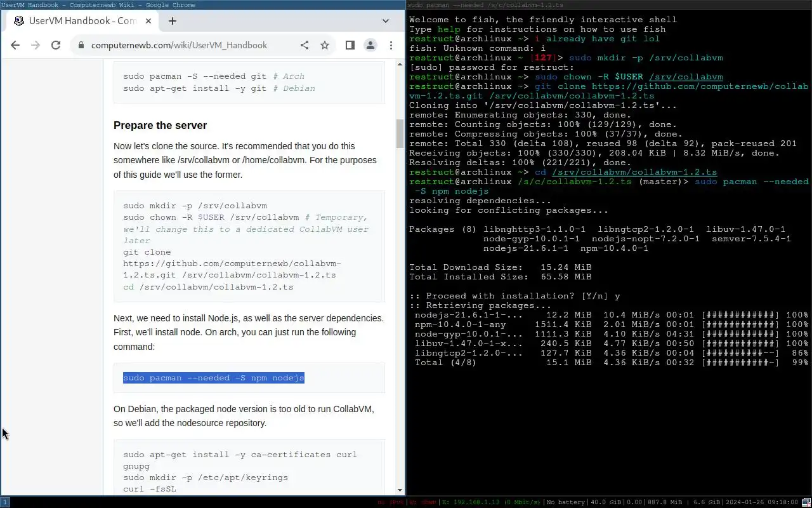Screen dimensions: 812x508
Task: Click the terminal 'Proceed with installation? [Y/n] y' line
Action: click(514, 296)
